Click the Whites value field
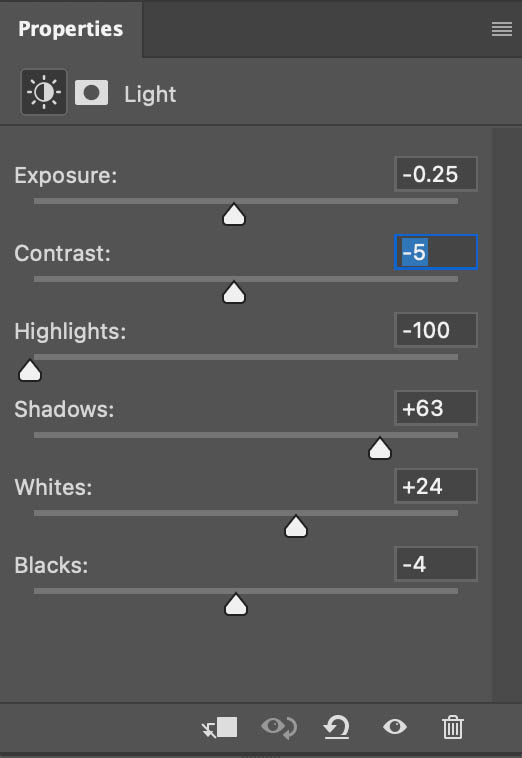The height and width of the screenshot is (758, 522). [x=436, y=486]
